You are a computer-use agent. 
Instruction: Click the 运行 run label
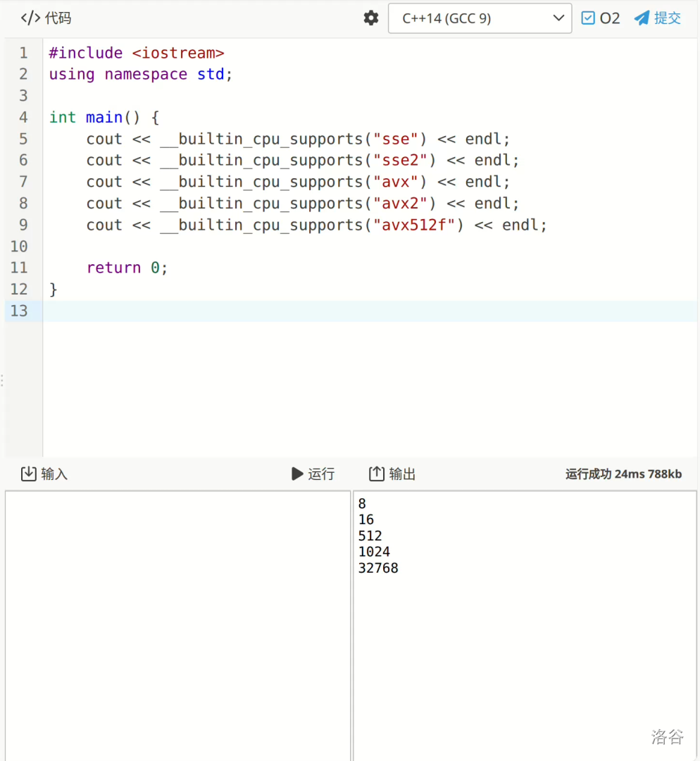[321, 474]
